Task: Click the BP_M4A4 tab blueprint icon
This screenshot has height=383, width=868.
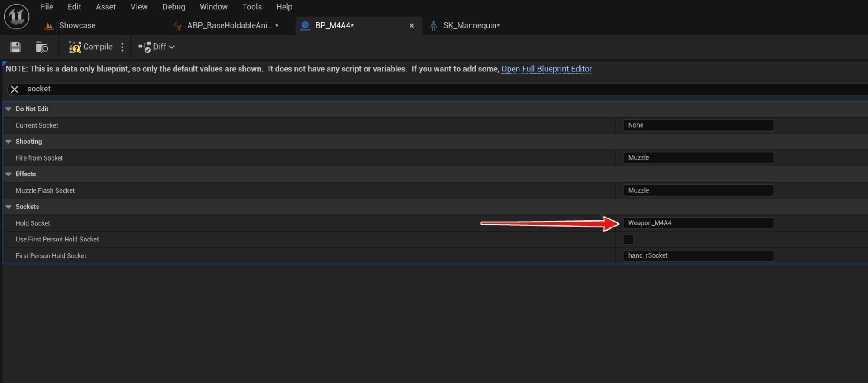Action: pos(305,26)
